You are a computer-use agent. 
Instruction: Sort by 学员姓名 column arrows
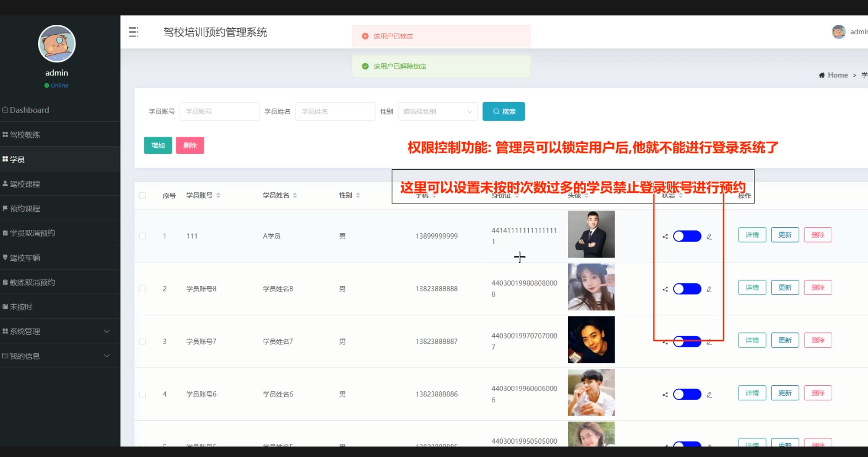[x=295, y=195]
